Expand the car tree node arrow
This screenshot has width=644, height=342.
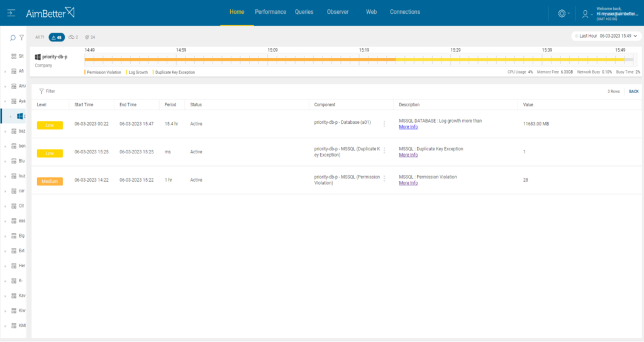(x=5, y=191)
